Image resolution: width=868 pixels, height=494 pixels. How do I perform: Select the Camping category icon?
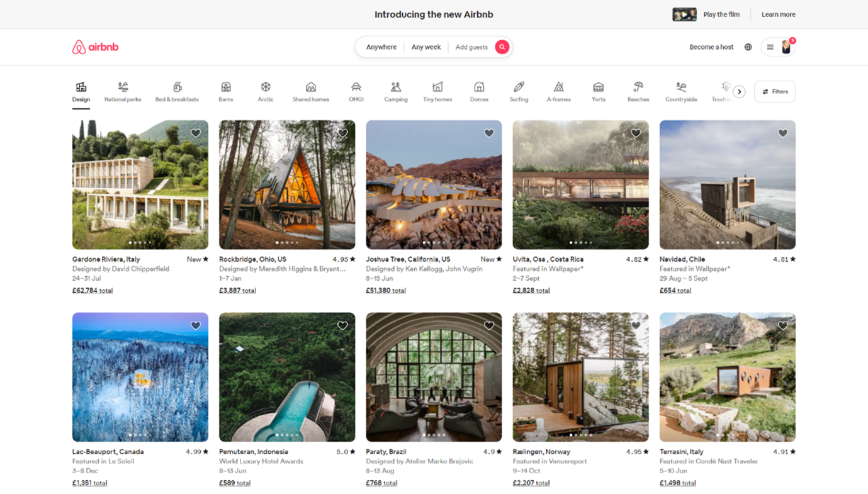pos(396,87)
